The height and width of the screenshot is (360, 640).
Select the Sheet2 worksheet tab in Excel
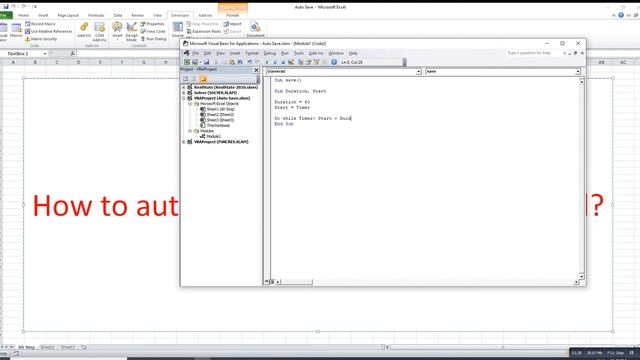(47, 347)
